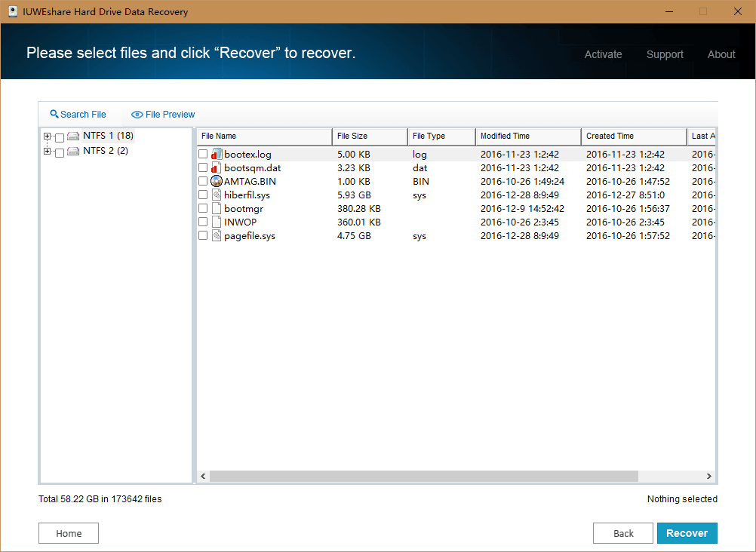The image size is (756, 552).
Task: Check the NTFS 2 (2) tree checkbox
Action: 60,153
